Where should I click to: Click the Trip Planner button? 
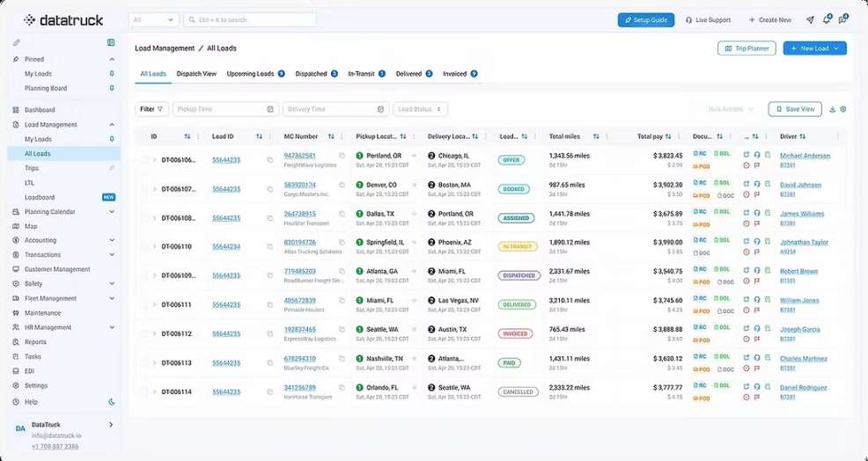747,48
